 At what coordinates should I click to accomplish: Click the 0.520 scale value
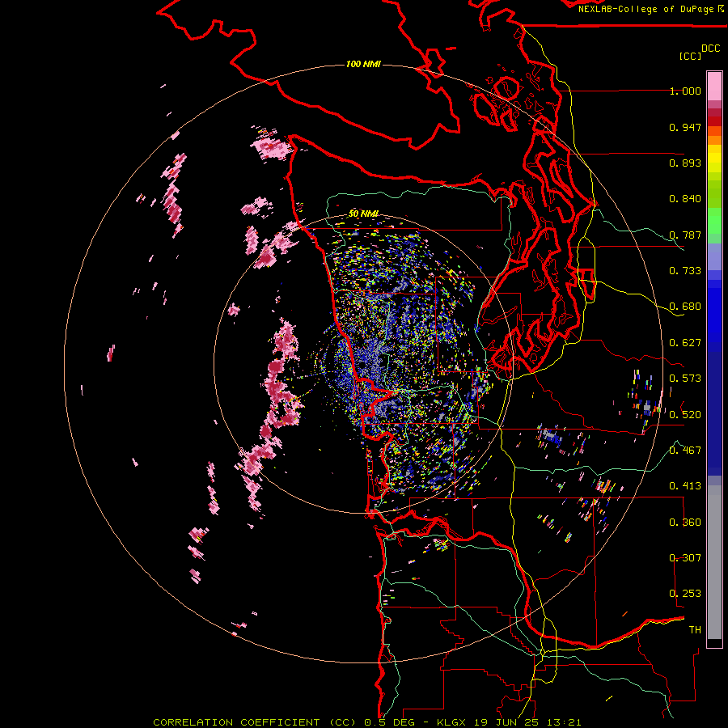point(685,415)
